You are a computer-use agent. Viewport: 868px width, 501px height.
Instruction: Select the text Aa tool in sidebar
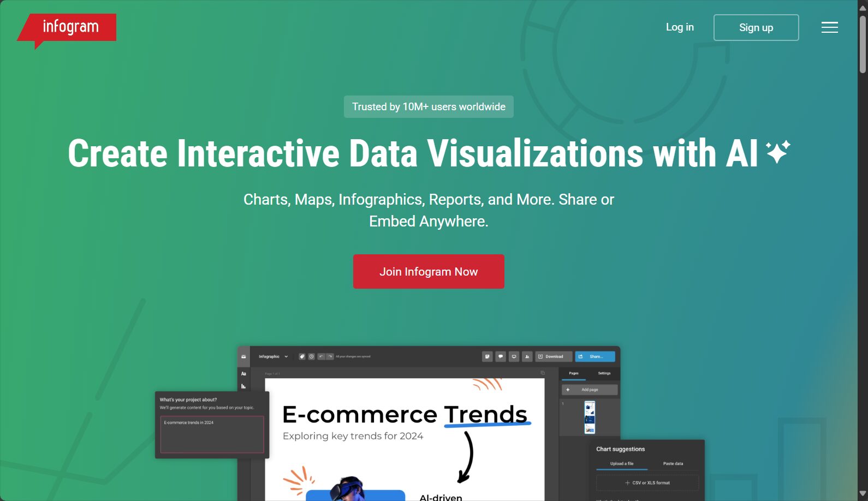[x=243, y=374]
